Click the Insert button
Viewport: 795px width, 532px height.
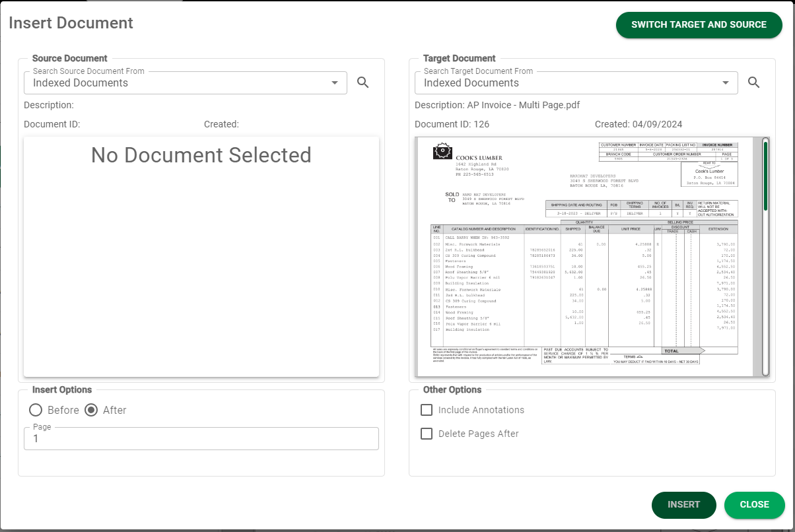(684, 505)
